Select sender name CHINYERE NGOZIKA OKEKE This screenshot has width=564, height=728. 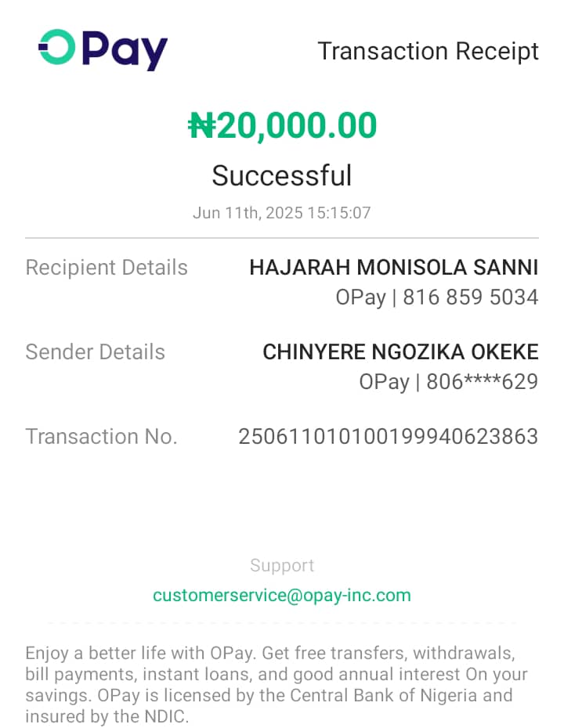[400, 352]
